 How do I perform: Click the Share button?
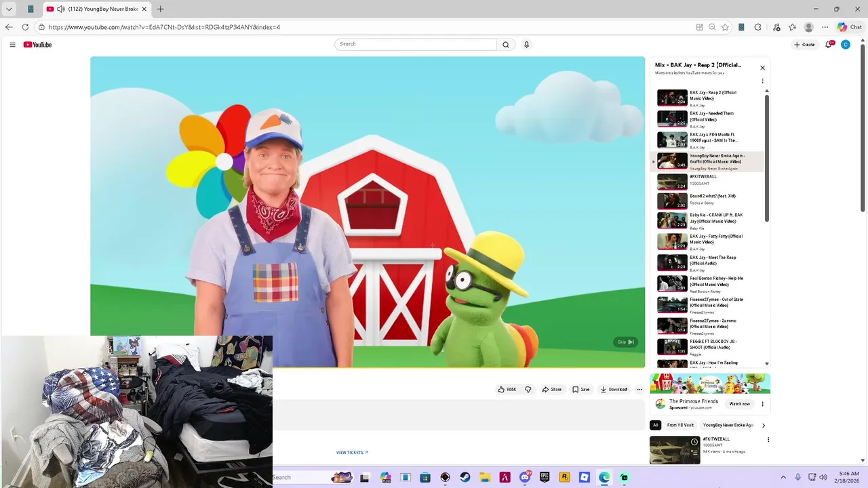[552, 390]
